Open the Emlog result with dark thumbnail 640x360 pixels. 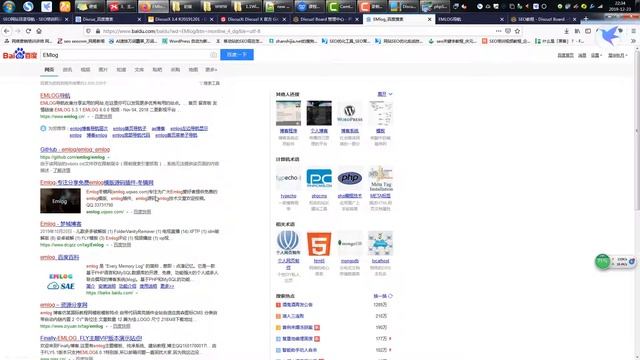pos(97,183)
